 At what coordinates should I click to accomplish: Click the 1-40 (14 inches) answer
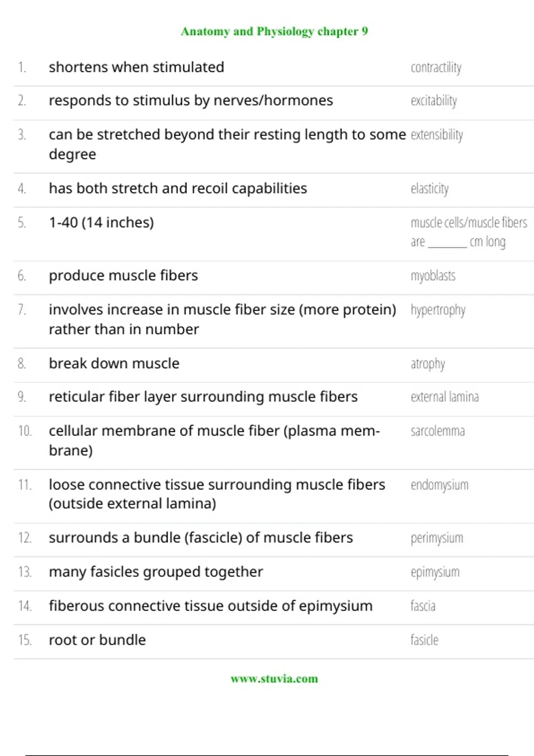(x=101, y=222)
